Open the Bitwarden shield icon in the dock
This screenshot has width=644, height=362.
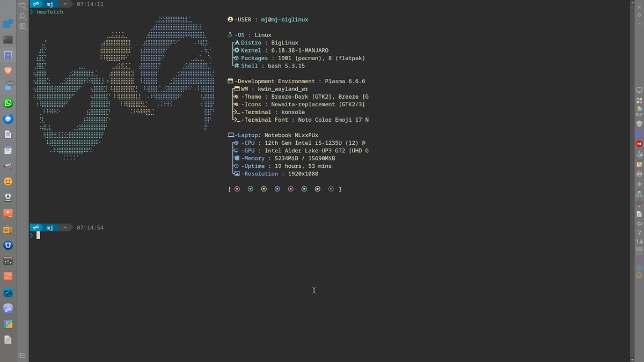pyautogui.click(x=8, y=245)
